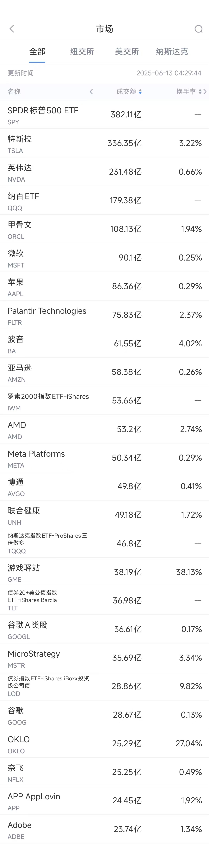Open the Adobe ADBE row
209x868 pixels.
(x=104, y=829)
